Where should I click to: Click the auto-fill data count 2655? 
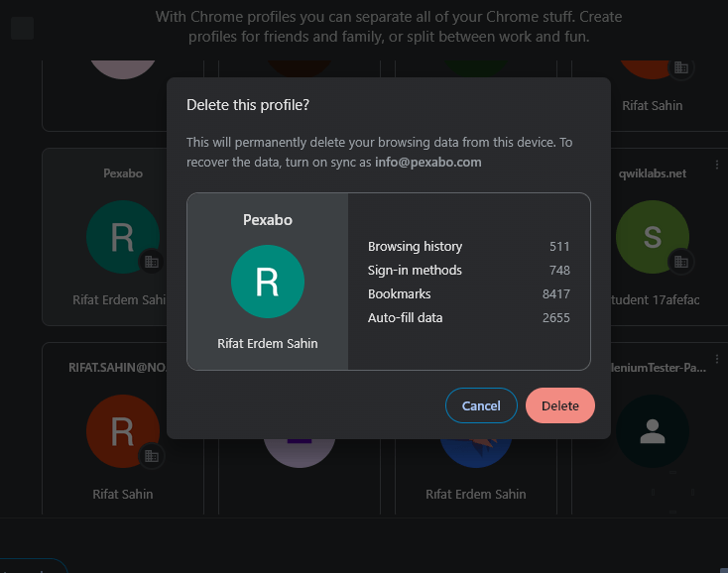click(x=556, y=318)
